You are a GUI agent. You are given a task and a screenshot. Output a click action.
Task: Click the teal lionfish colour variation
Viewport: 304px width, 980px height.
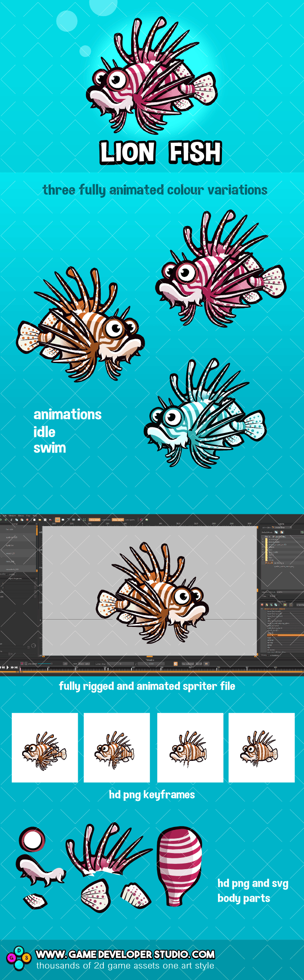[x=205, y=414]
